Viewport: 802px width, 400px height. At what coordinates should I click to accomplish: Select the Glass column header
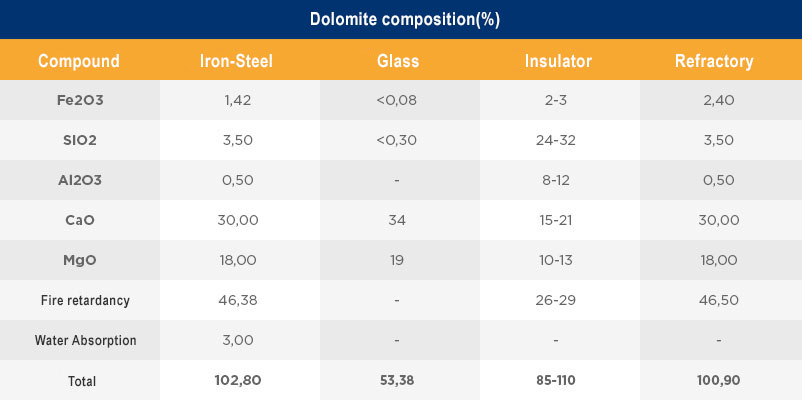point(397,61)
